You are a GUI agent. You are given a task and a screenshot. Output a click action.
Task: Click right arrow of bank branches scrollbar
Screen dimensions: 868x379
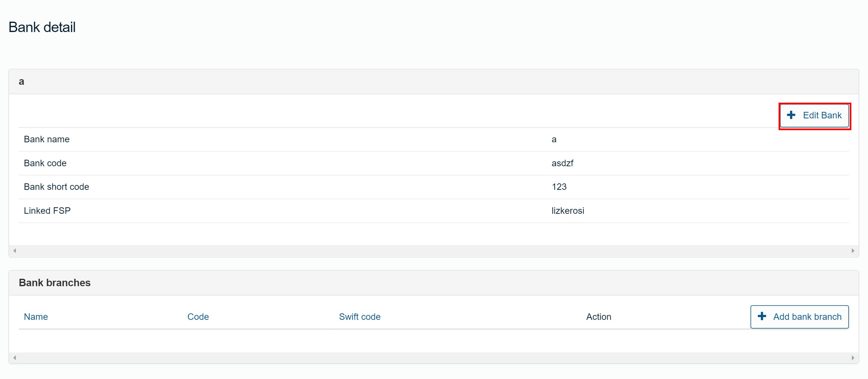853,358
